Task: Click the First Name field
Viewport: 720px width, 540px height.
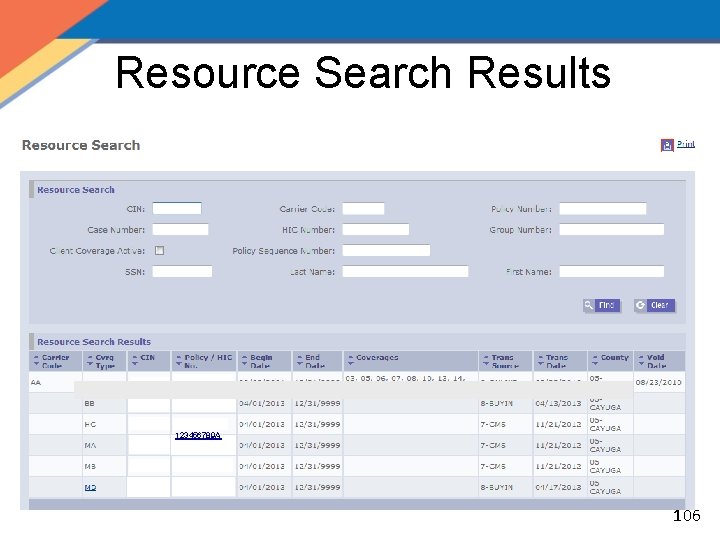Action: [x=612, y=271]
